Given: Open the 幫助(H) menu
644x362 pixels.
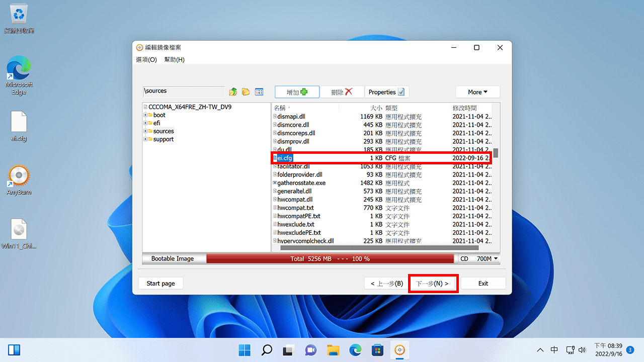Looking at the screenshot, I should [175, 59].
